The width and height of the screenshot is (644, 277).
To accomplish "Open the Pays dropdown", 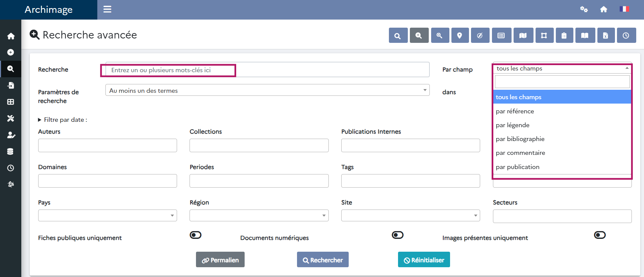I will coord(107,215).
